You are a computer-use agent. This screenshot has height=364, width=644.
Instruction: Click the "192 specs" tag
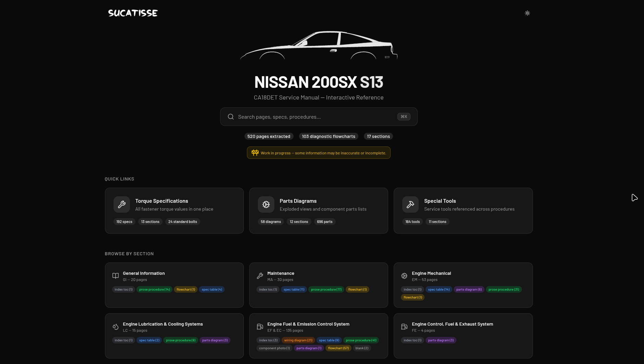124,222
